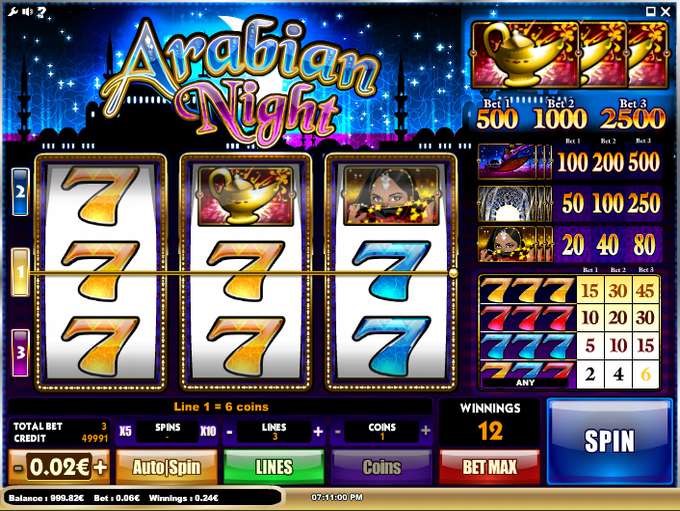Open the wrench settings icon
The image size is (680, 511).
point(13,12)
